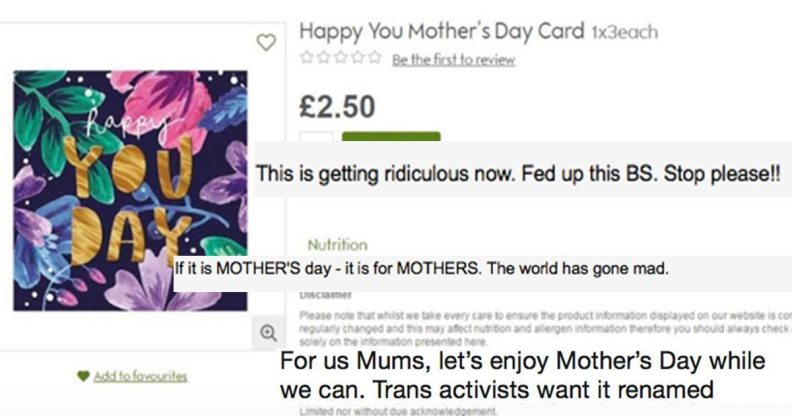Open the Happy You Day card image
792x416 pixels.
129,190
